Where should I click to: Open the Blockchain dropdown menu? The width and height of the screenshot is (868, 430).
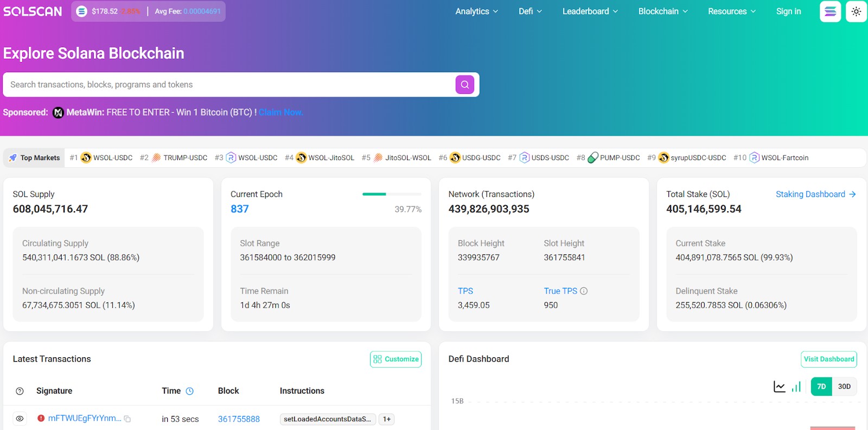663,11
